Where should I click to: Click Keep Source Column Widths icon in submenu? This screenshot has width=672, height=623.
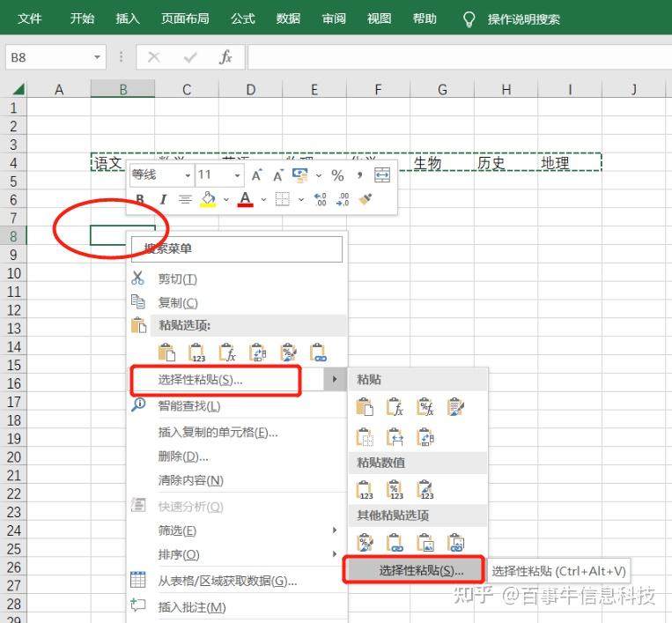click(x=395, y=437)
